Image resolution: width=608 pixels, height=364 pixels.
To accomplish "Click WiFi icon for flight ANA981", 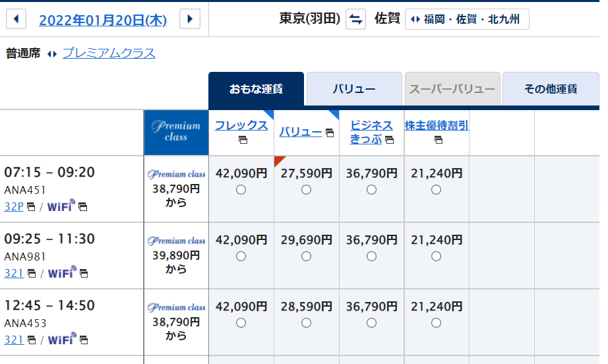I will (61, 272).
